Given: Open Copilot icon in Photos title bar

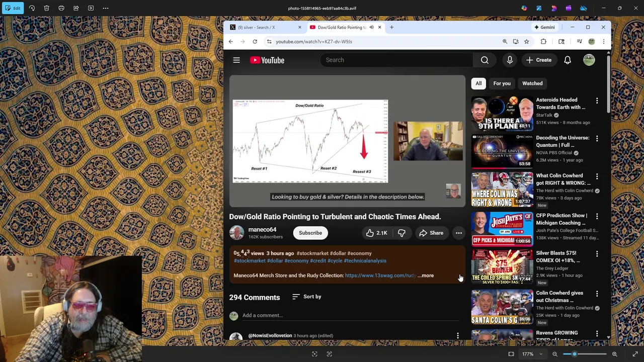Looking at the screenshot, I should coord(524,8).
